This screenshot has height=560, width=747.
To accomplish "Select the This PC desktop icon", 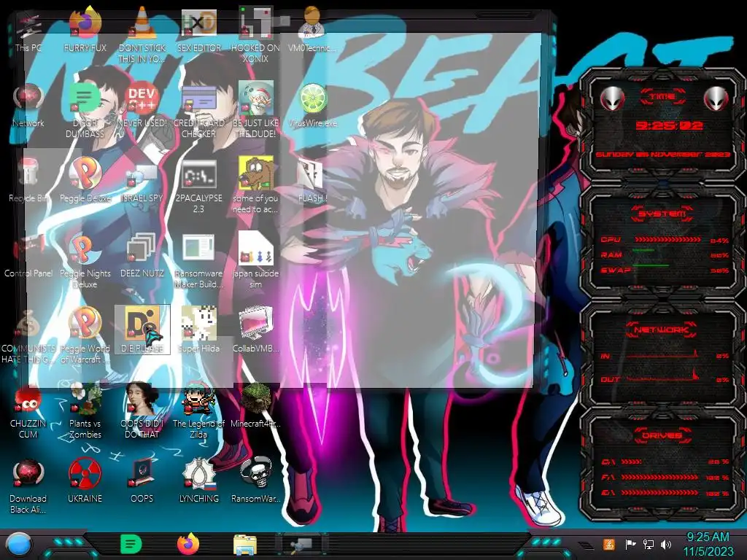I will point(28,29).
